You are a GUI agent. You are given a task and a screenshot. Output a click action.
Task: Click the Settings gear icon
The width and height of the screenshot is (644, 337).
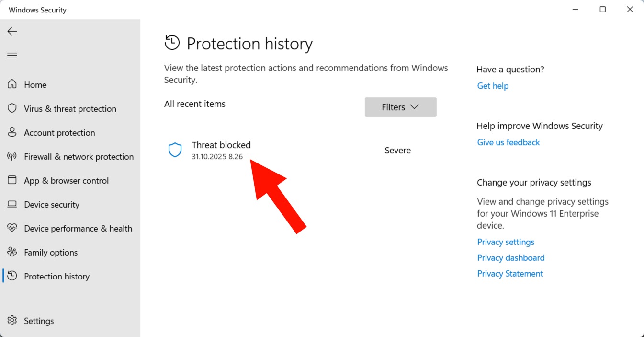(x=12, y=321)
